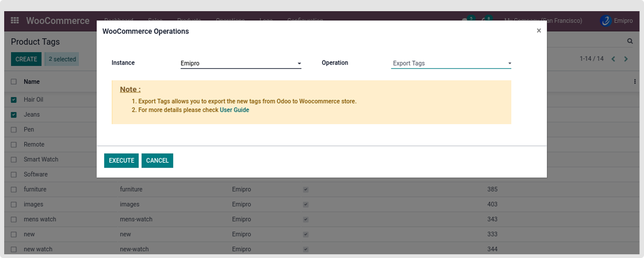Click the mens-watch slug cell

coord(136,219)
